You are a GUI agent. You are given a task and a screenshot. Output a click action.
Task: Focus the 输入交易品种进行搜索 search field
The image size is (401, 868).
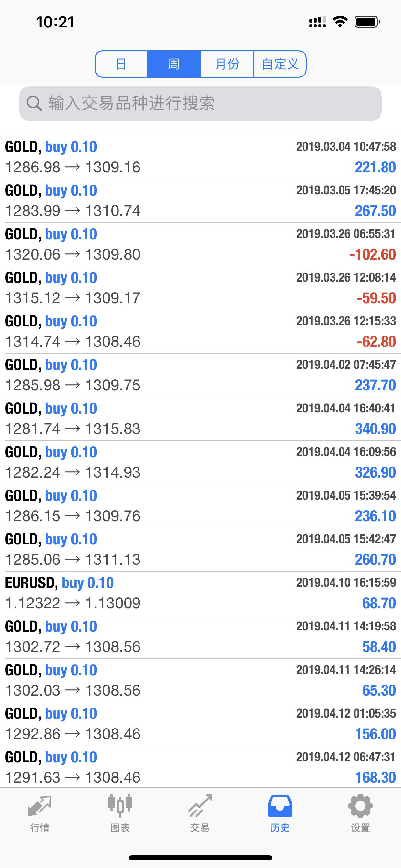(x=200, y=103)
